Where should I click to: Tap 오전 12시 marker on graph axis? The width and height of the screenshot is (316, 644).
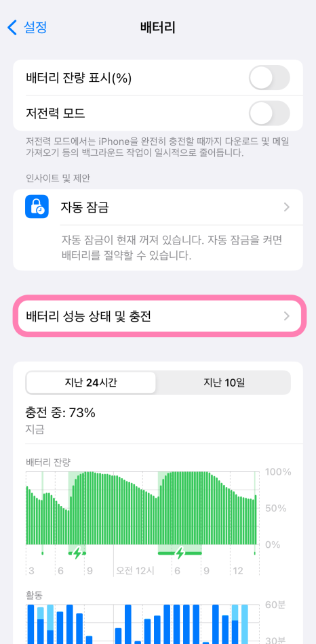pyautogui.click(x=135, y=571)
